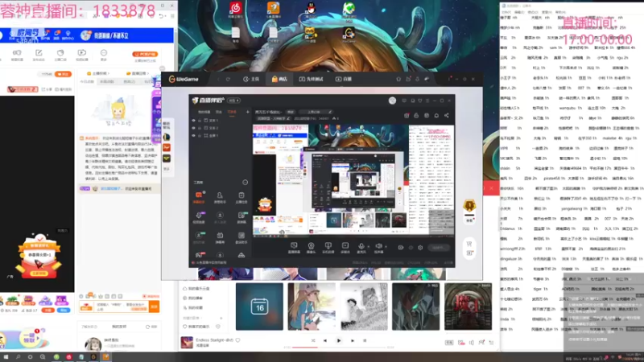Toggle the lock on the second scene source

tap(200, 128)
